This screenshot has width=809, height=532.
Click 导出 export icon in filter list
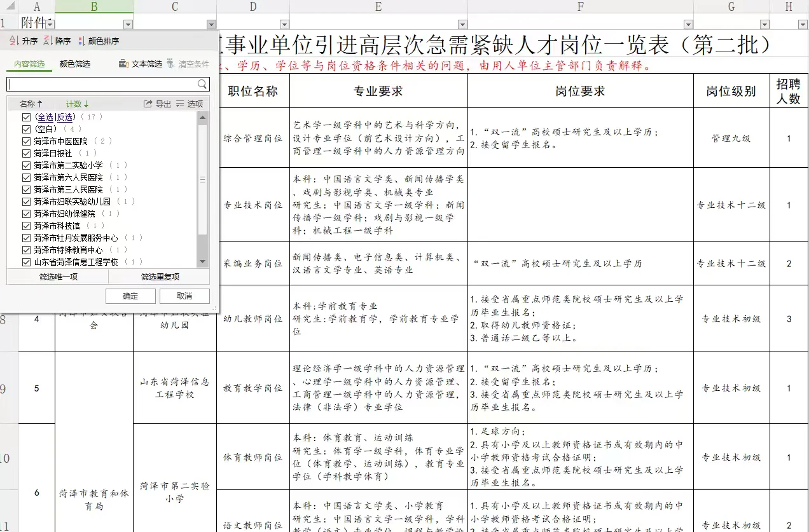point(157,104)
